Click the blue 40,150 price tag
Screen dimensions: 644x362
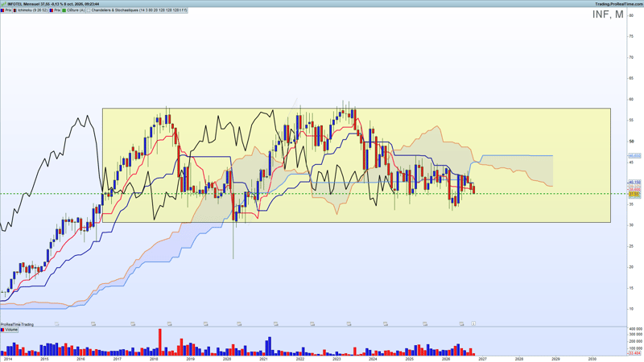[634, 183]
